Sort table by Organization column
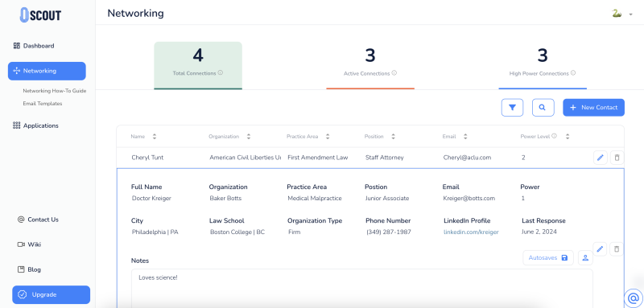Screen dimensions: 644x308 click(x=249, y=137)
